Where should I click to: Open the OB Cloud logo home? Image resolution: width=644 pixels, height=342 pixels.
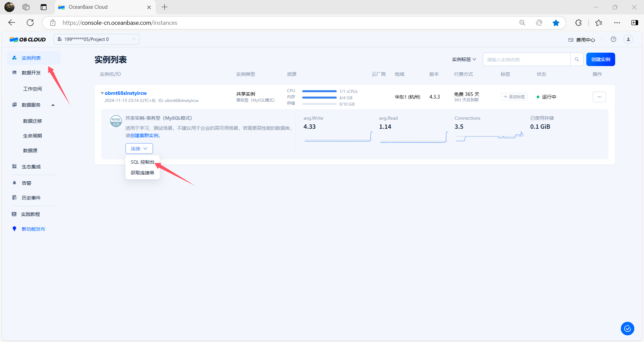[x=28, y=39]
